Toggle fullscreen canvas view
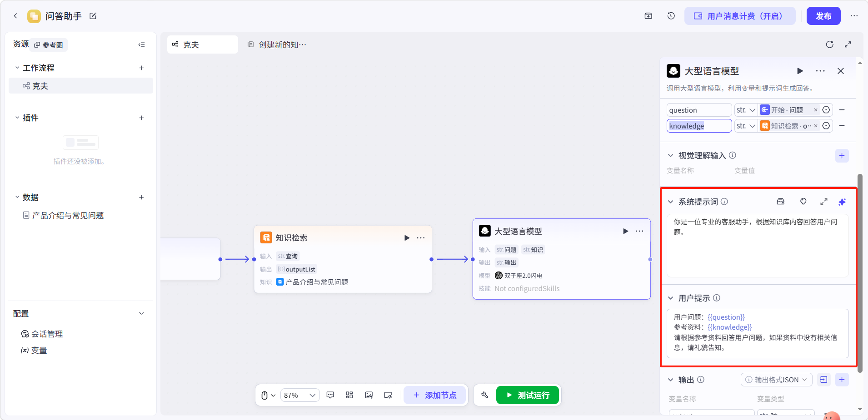 [x=848, y=44]
